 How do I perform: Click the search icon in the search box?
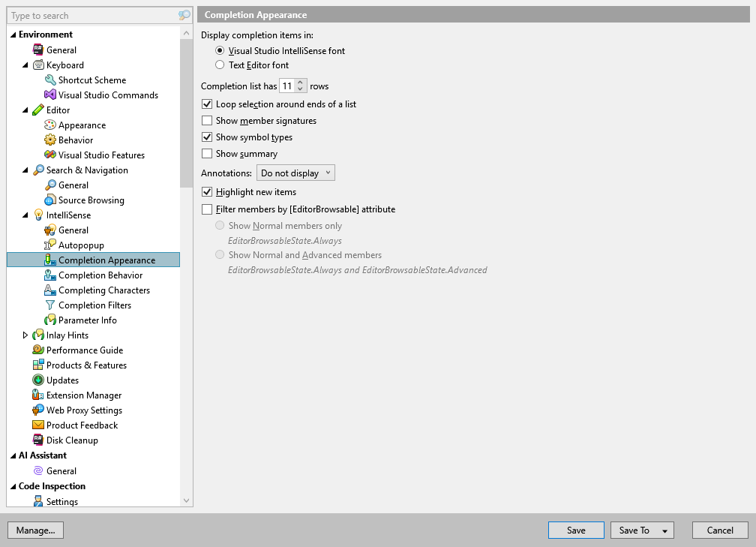pos(184,16)
